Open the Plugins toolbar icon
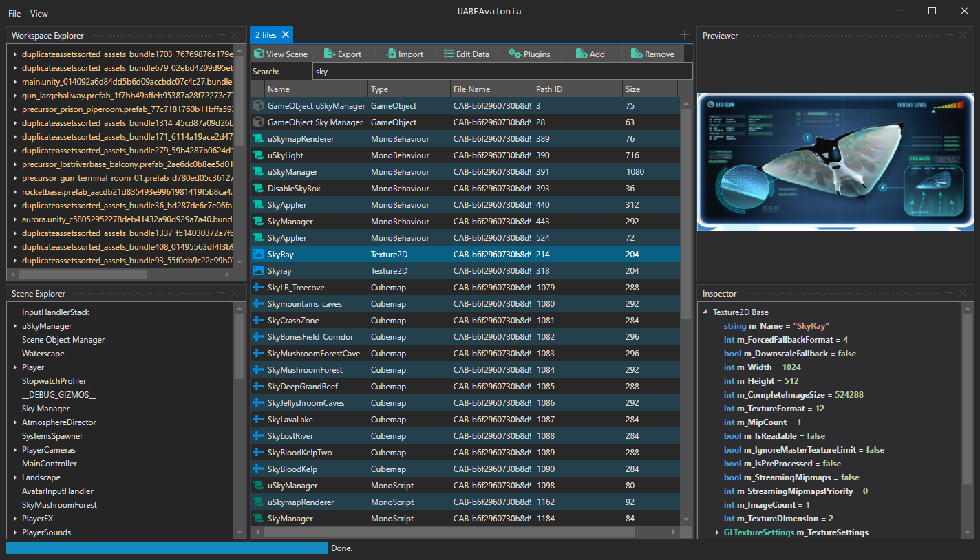The image size is (980, 560). point(529,53)
